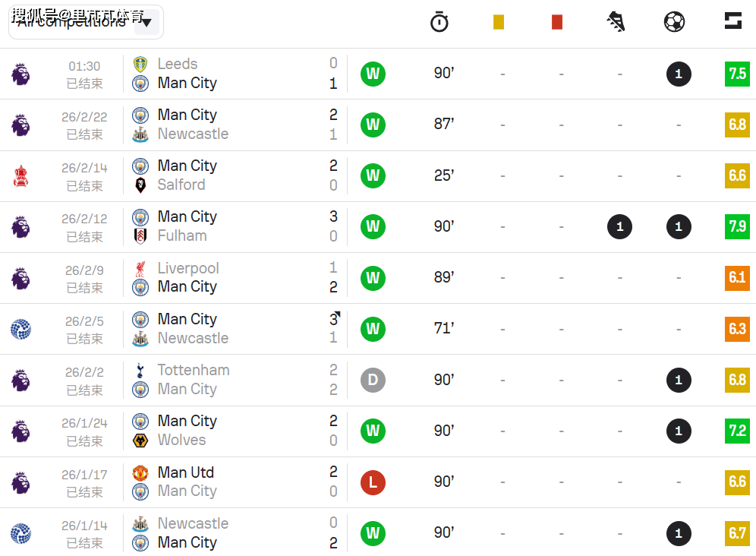
Task: Open the Tottenham vs Man City match
Action: 235,380
